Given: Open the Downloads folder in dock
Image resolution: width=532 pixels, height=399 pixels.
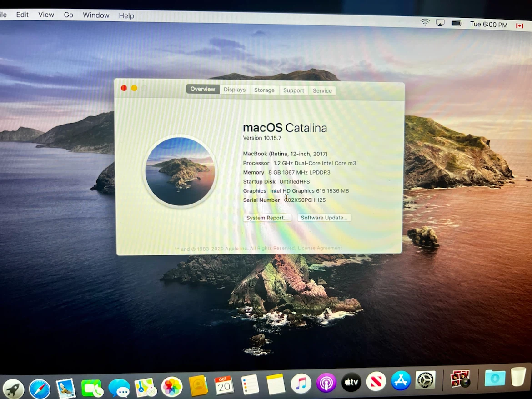Looking at the screenshot, I should click(495, 378).
